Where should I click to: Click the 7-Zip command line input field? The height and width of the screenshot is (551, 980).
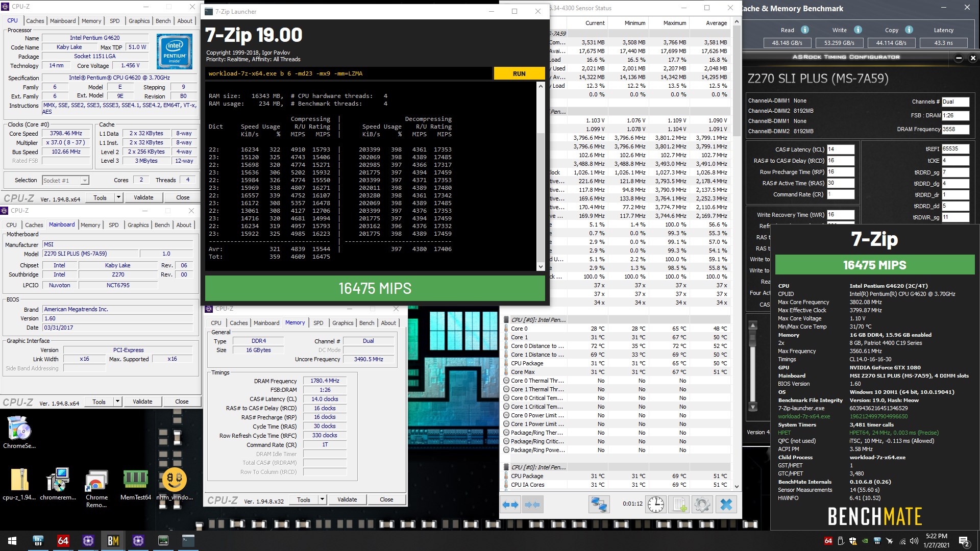[349, 73]
